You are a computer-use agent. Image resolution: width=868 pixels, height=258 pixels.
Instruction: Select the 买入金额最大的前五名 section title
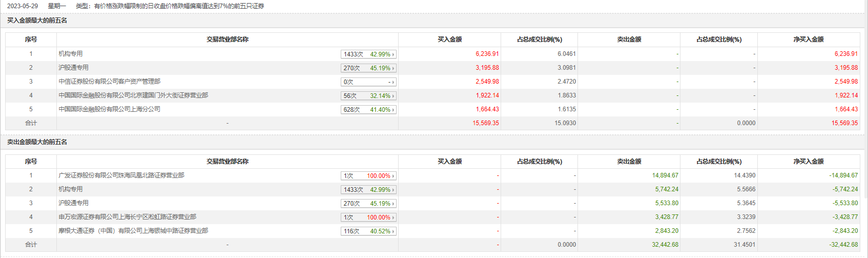37,21
